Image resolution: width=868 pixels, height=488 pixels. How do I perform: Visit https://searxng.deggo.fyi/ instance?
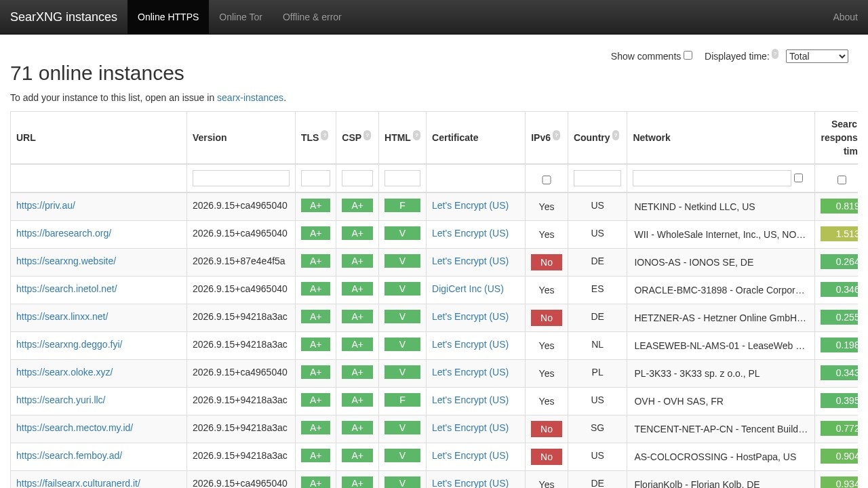(x=69, y=344)
